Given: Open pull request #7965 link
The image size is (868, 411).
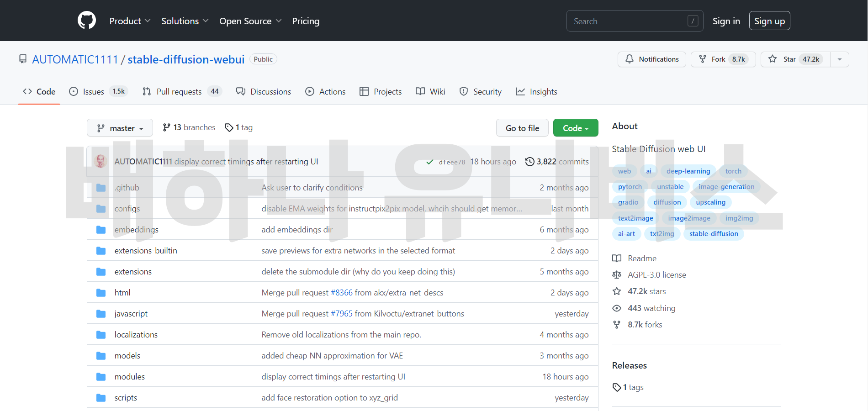Looking at the screenshot, I should point(341,314).
